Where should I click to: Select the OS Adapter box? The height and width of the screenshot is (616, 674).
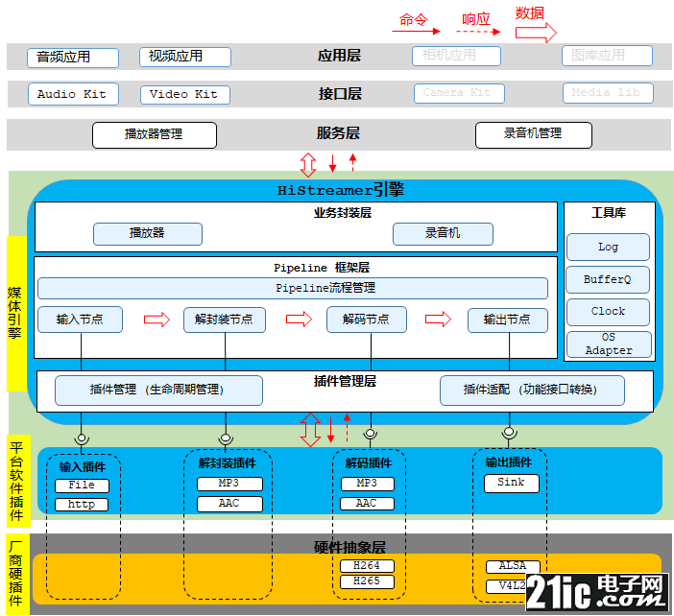click(609, 344)
